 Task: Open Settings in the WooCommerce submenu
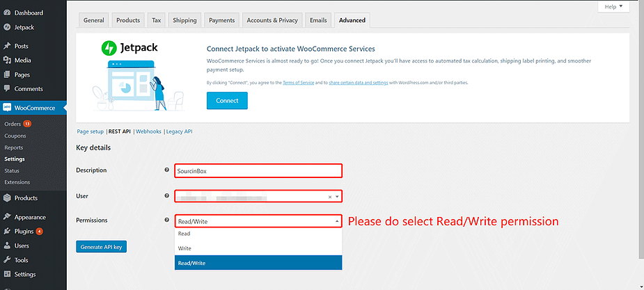pos(15,159)
